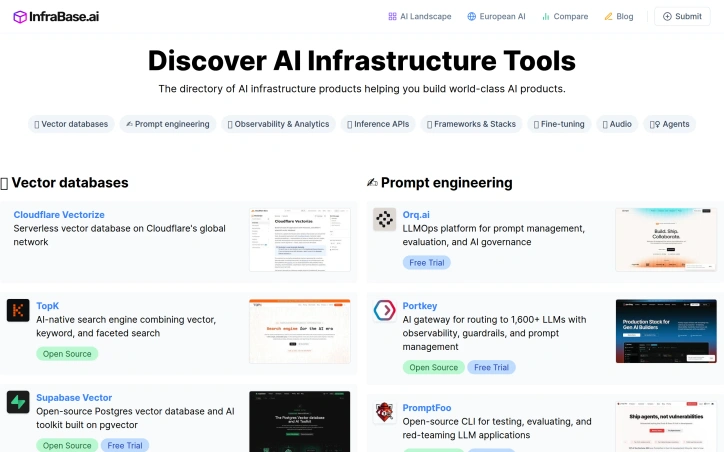Click 'AI gateway for routing to 1,600+ LLMs' text
724x452 pixels.
495,333
